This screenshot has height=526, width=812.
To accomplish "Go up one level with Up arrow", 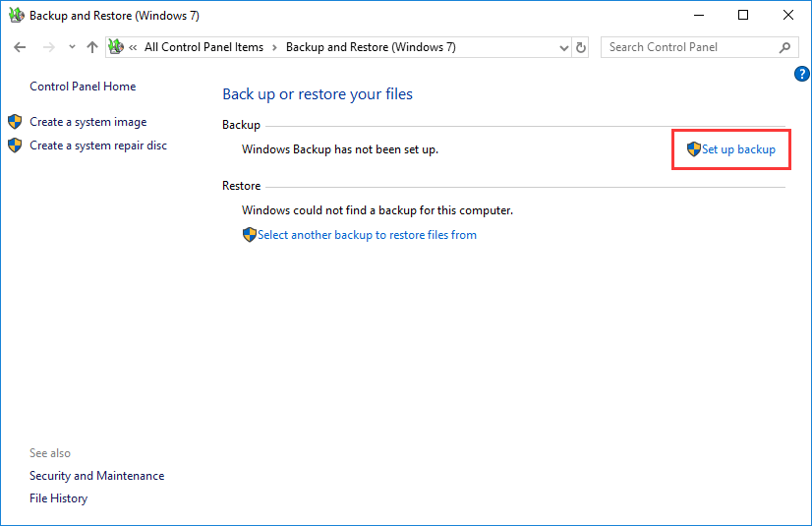I will pyautogui.click(x=92, y=47).
